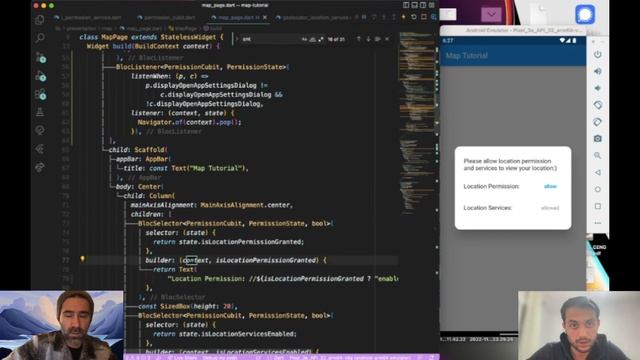
Task: Rotate emulator right
Action: click(598, 122)
